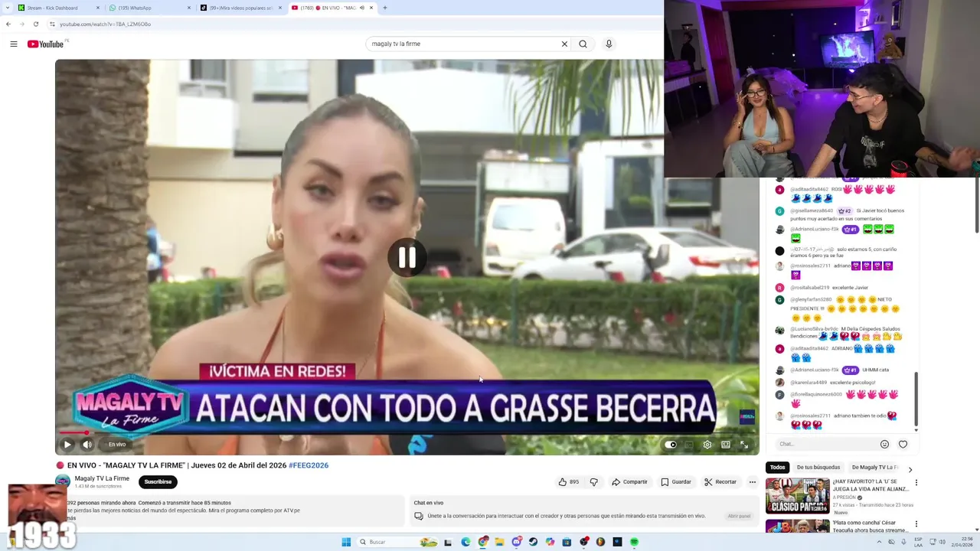Open the Clásico recommended video thumbnail
980x551 pixels.
pyautogui.click(x=797, y=496)
